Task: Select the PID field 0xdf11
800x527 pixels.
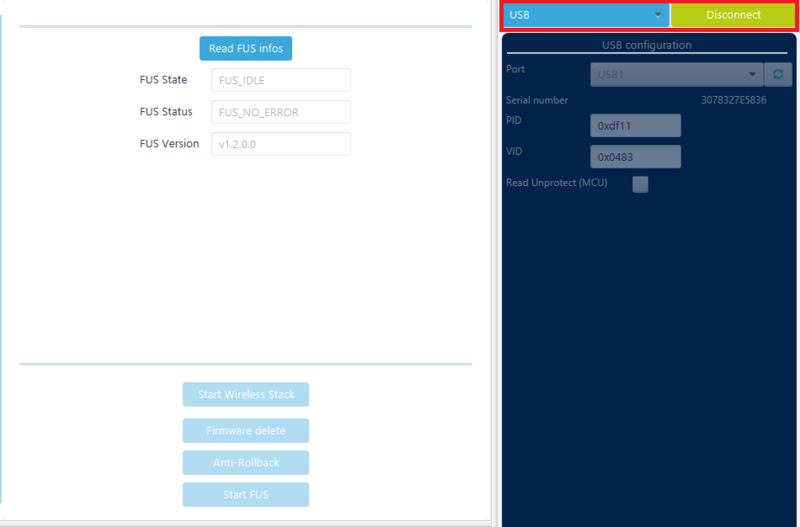Action: coord(635,126)
